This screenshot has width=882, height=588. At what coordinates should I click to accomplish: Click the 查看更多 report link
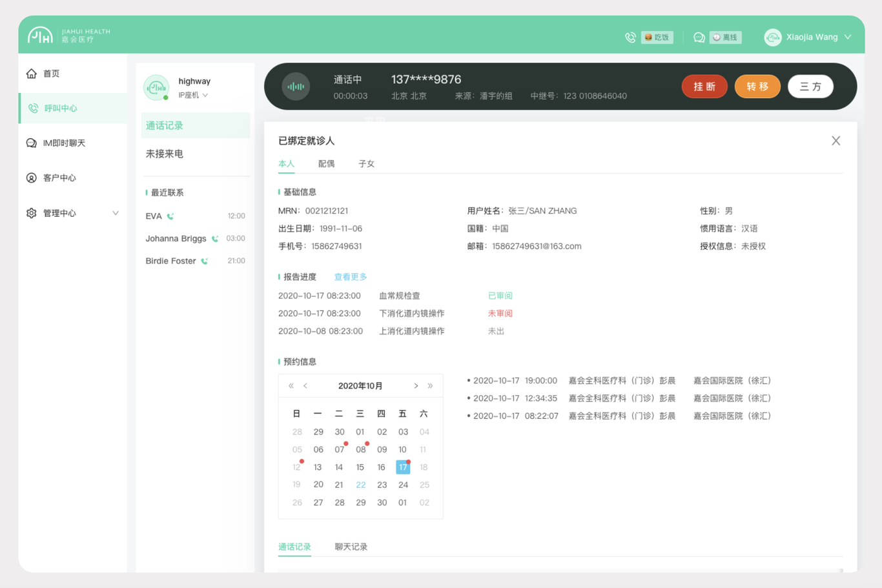(351, 277)
